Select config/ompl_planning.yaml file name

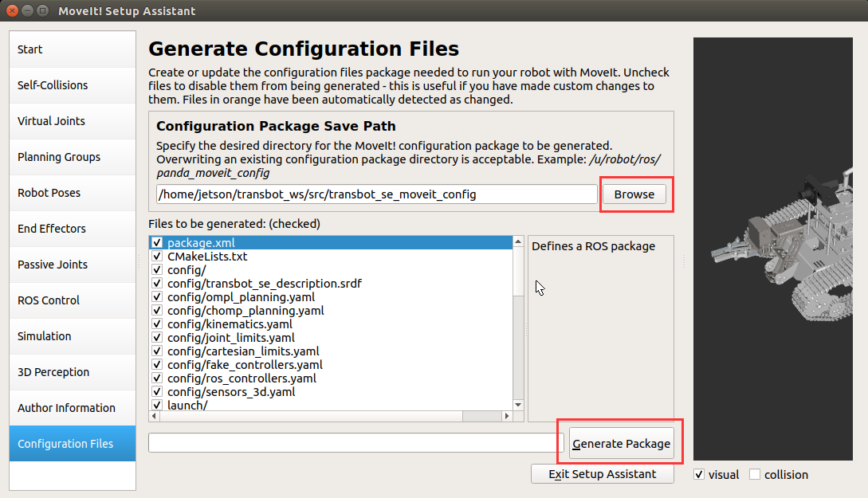[241, 297]
